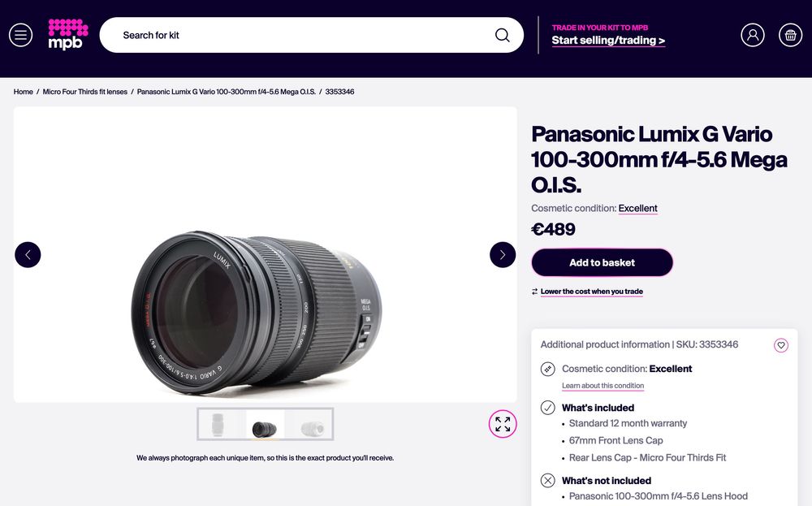The width and height of the screenshot is (812, 506).
Task: Select the third lens thumbnail
Action: [x=312, y=425]
